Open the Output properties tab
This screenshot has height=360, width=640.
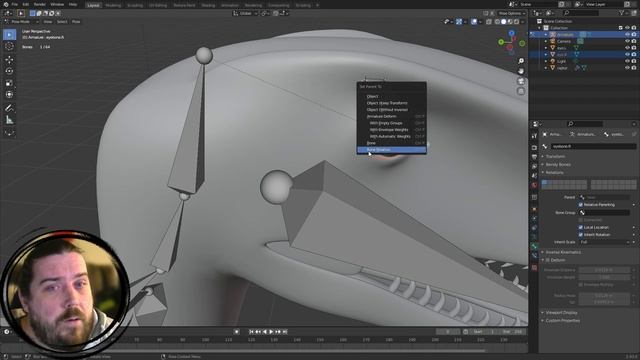534,157
